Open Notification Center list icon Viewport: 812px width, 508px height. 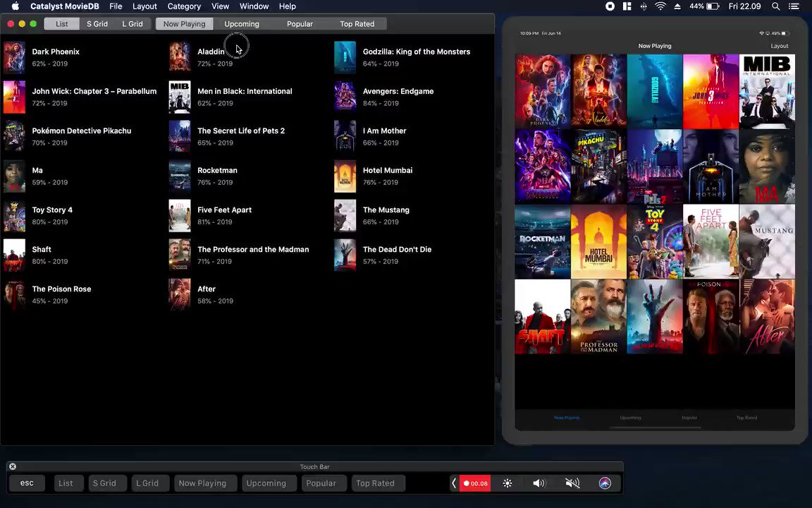tap(794, 6)
